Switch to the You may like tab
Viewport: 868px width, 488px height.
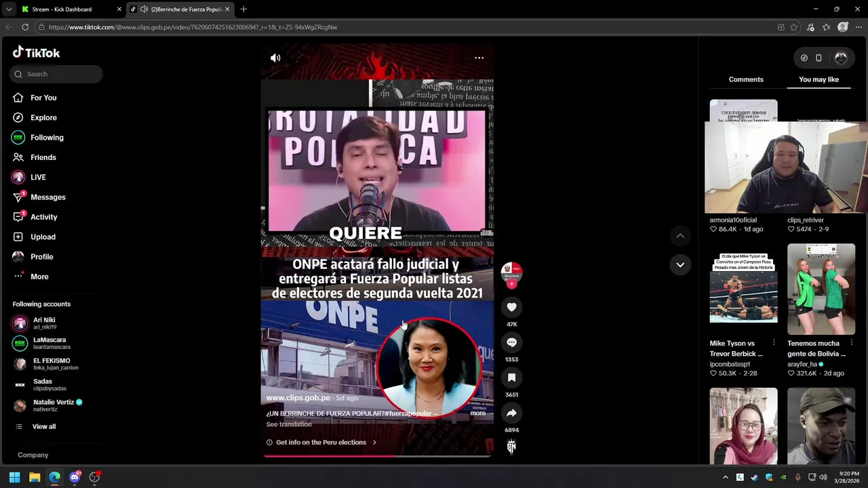coord(818,79)
